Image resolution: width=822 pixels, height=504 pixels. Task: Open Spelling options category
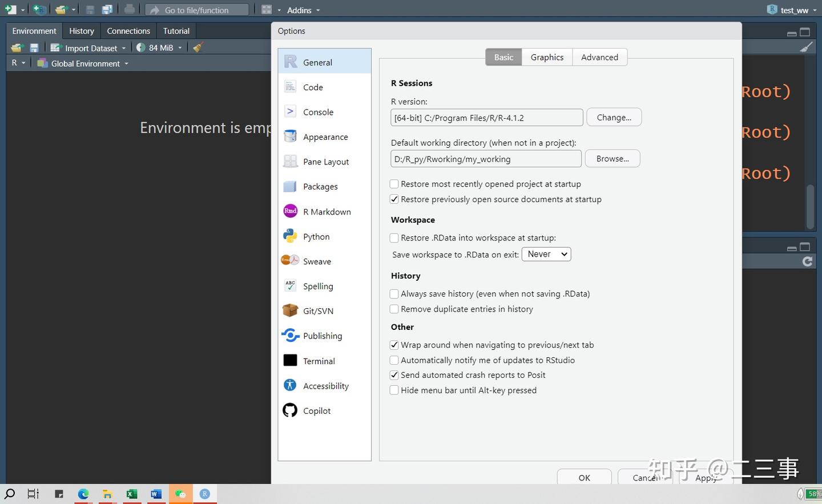324,286
